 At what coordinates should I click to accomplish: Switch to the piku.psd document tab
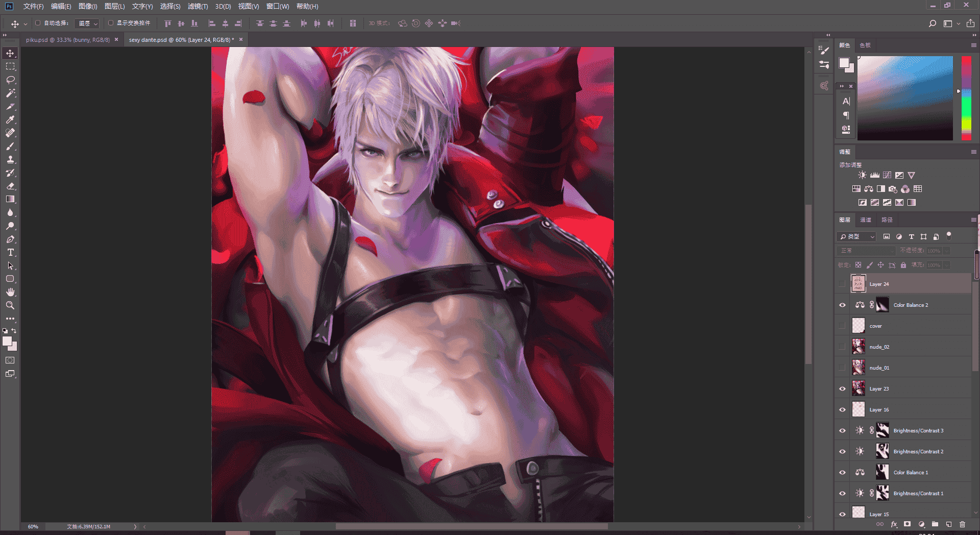(x=68, y=40)
